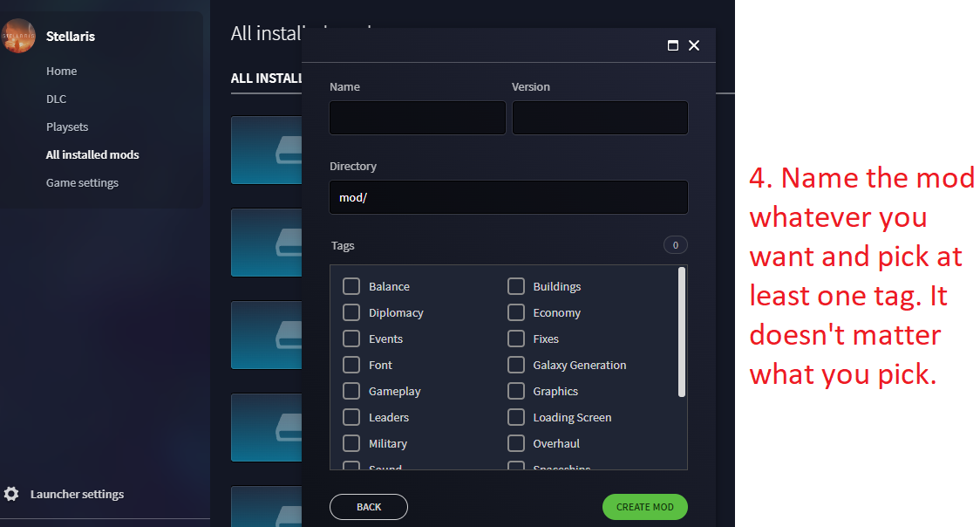Viewport: 980px width, 527px height.
Task: Click the Directory field showing mod/
Action: 508,197
